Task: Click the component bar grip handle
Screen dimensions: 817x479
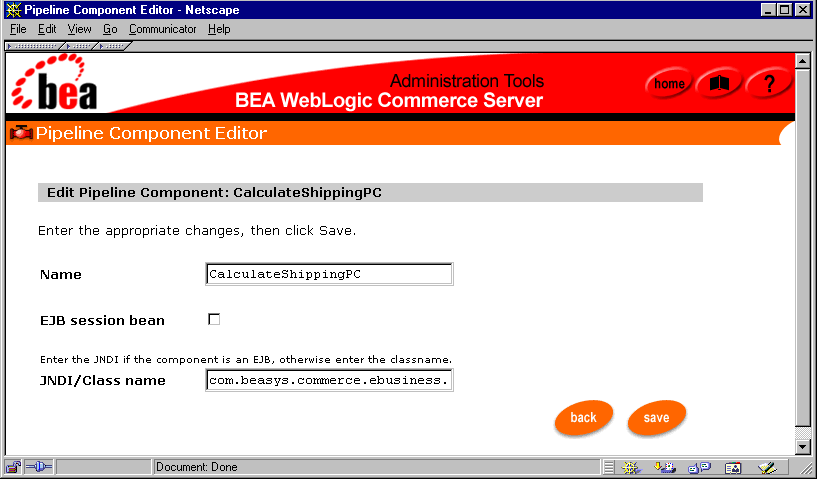Action: pos(609,468)
